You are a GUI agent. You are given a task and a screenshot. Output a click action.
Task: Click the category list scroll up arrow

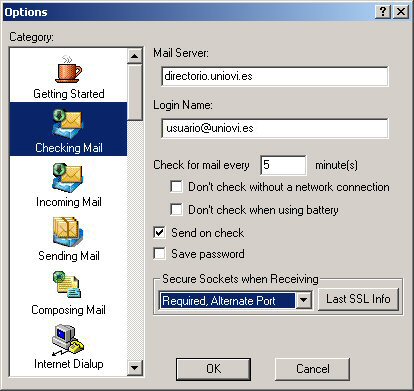(135, 56)
